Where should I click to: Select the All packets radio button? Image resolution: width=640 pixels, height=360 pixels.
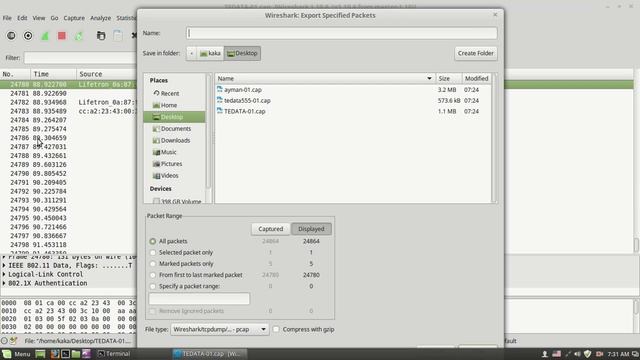[153, 241]
